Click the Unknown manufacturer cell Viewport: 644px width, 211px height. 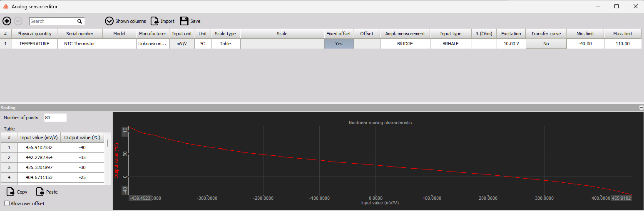[153, 44]
